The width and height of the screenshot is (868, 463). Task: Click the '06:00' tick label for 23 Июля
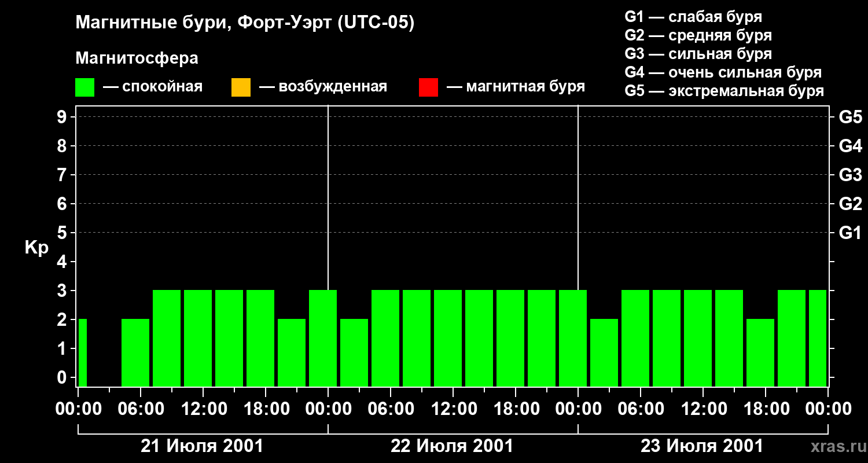pos(641,409)
